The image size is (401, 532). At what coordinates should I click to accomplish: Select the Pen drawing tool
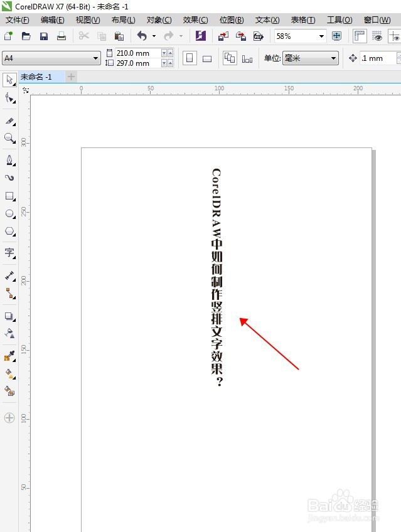point(9,160)
